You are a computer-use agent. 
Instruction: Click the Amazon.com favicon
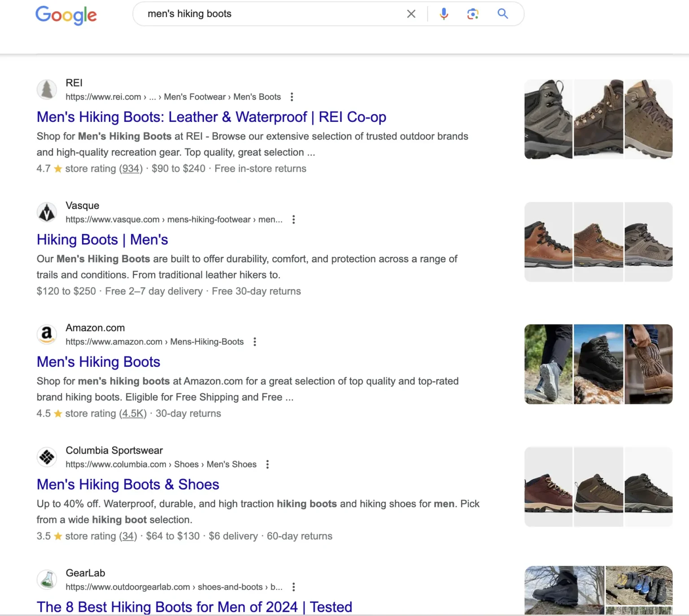pyautogui.click(x=47, y=334)
